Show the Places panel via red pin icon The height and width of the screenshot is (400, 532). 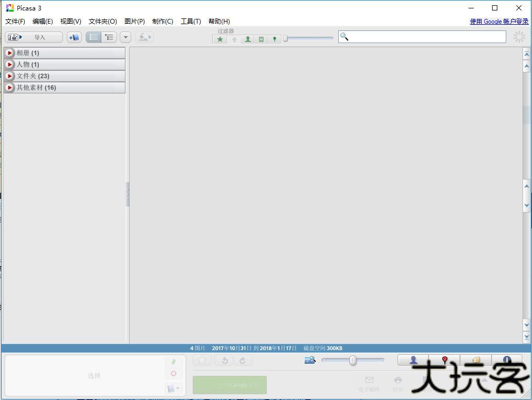point(445,360)
